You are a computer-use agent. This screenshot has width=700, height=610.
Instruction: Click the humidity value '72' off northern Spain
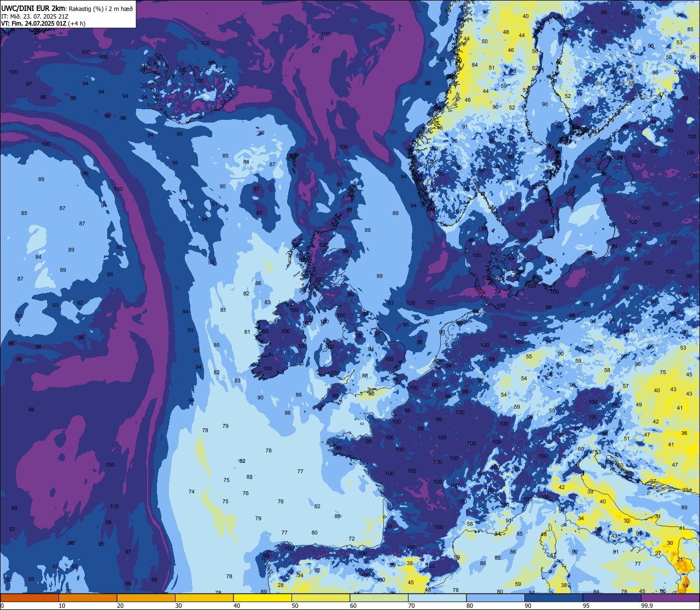click(352, 539)
